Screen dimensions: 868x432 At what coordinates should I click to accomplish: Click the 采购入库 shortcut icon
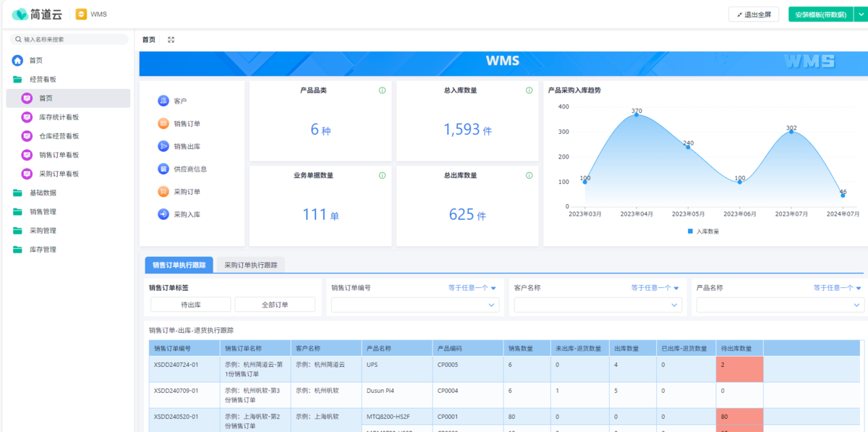[163, 214]
